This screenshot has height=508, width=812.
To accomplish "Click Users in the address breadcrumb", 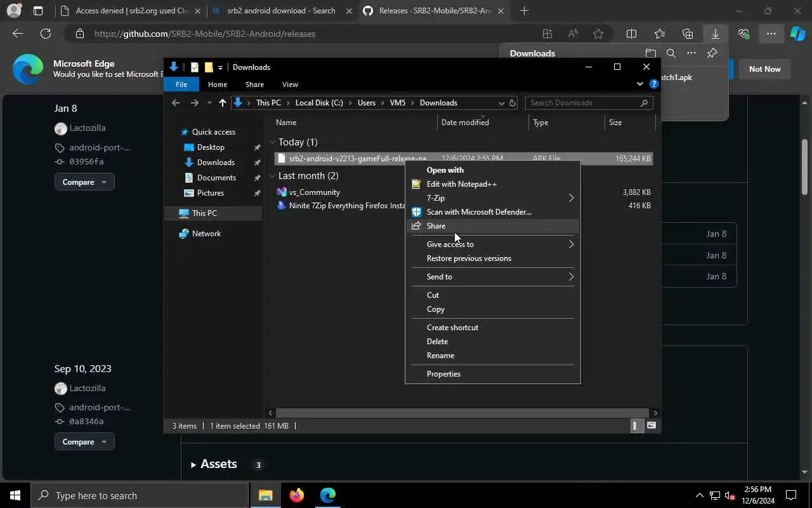I will 367,103.
